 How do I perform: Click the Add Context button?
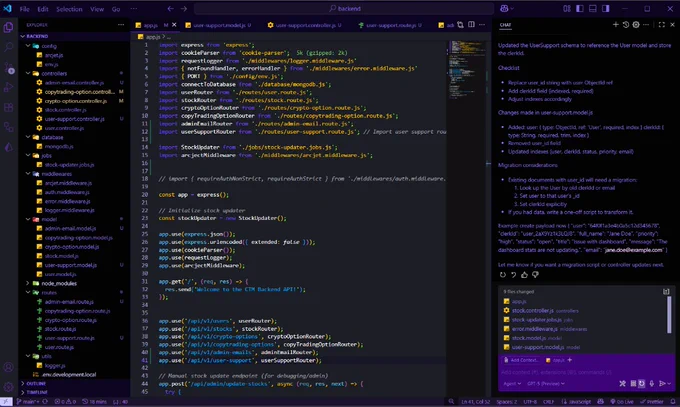coord(520,360)
